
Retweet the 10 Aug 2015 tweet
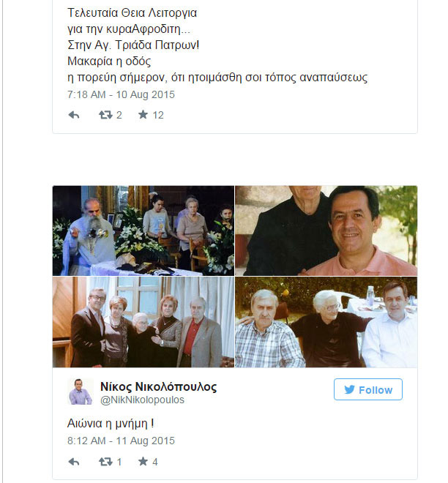point(105,115)
